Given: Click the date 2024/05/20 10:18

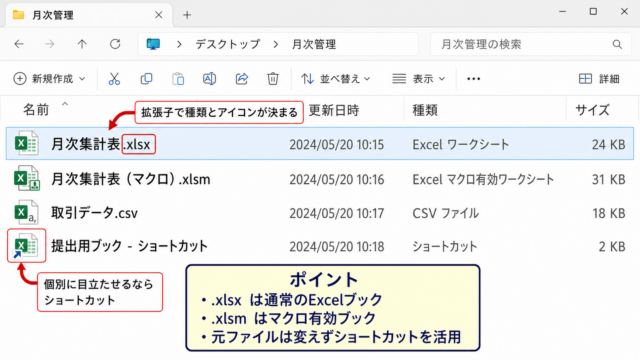Looking at the screenshot, I should pos(337,247).
